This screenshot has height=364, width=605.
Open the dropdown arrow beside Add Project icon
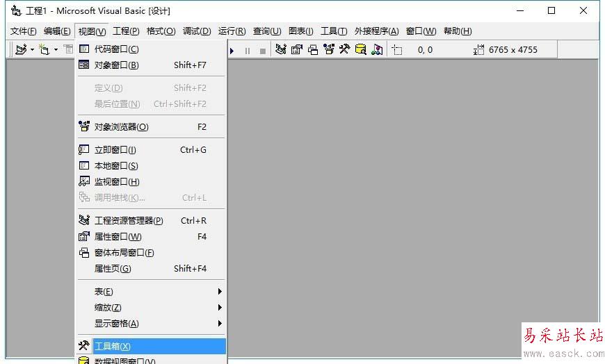pyautogui.click(x=32, y=50)
